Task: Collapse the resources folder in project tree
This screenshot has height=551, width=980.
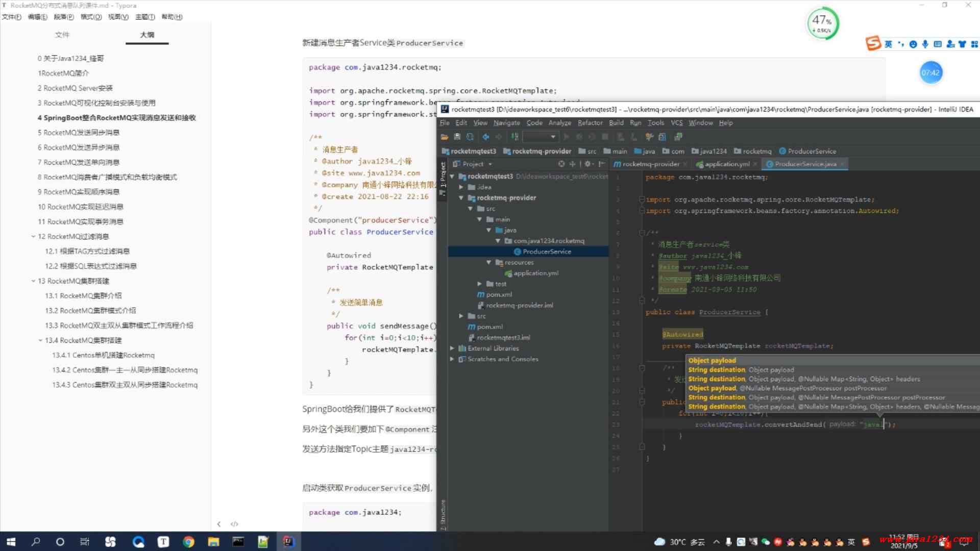Action: coord(489,262)
